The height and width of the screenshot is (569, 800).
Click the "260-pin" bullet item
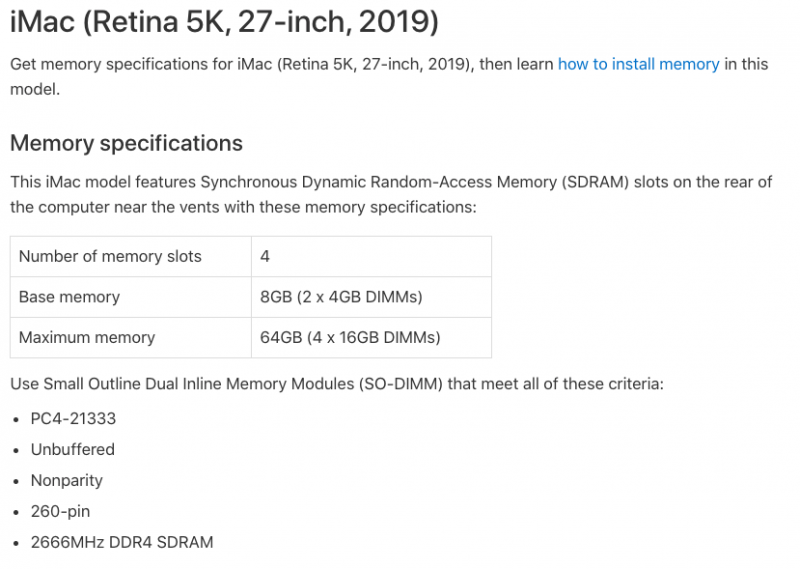coord(62,511)
